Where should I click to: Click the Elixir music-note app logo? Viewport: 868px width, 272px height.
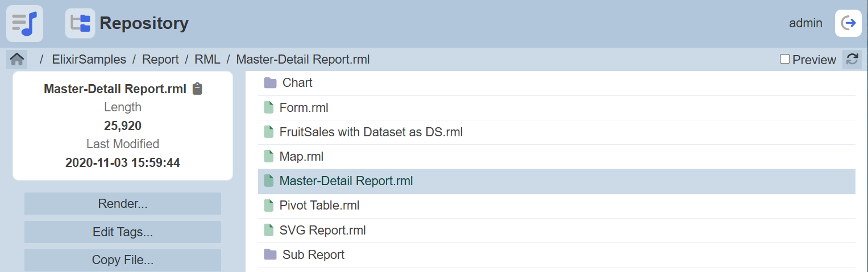[24, 23]
